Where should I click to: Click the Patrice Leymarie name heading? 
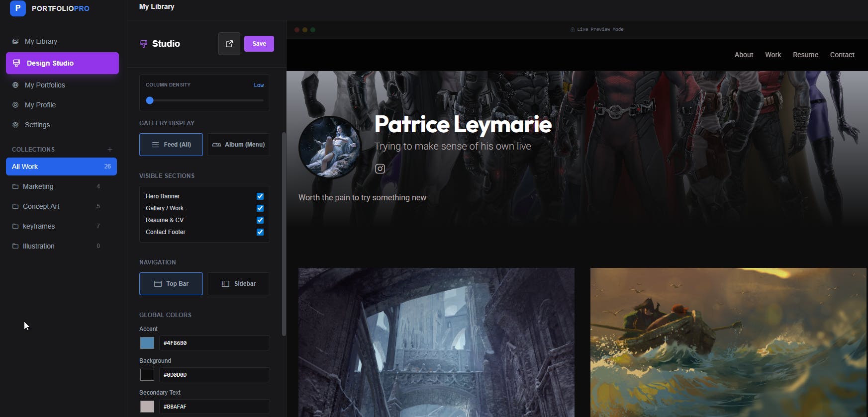point(463,124)
